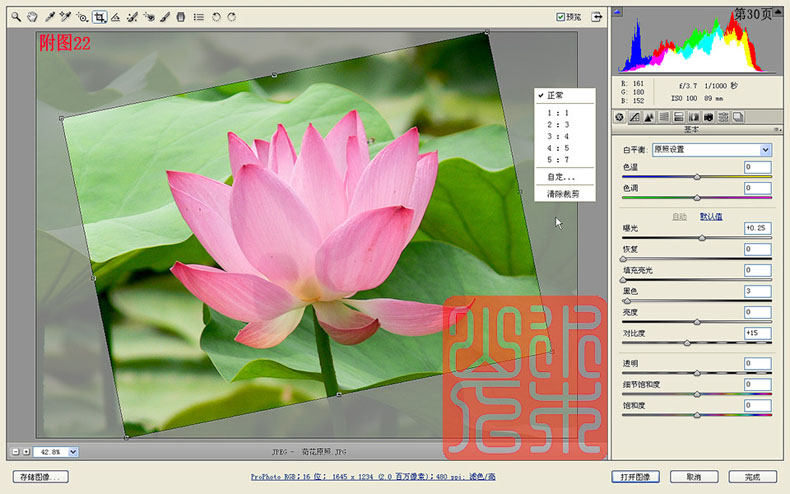
Task: Choose 清除裁剪 to clear crop
Action: coord(564,194)
